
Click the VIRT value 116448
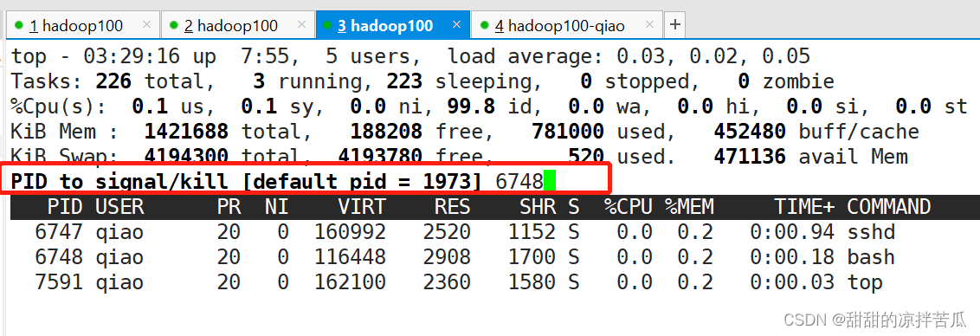click(x=350, y=257)
